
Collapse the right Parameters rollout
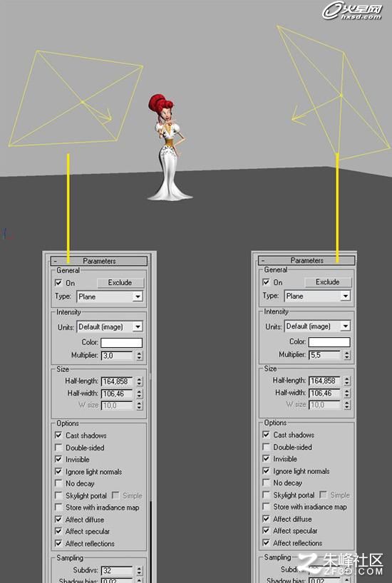[x=306, y=260]
